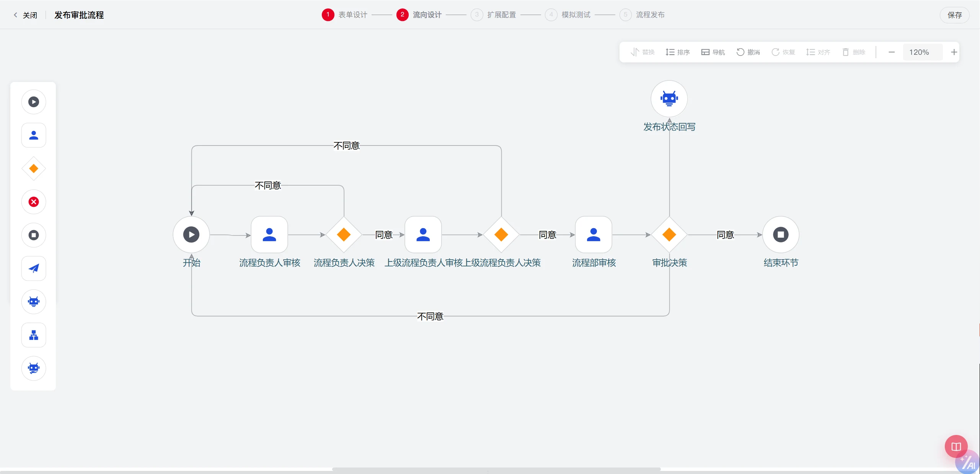Select the bottom 不同意 connector label
The width and height of the screenshot is (980, 474).
[x=430, y=316]
